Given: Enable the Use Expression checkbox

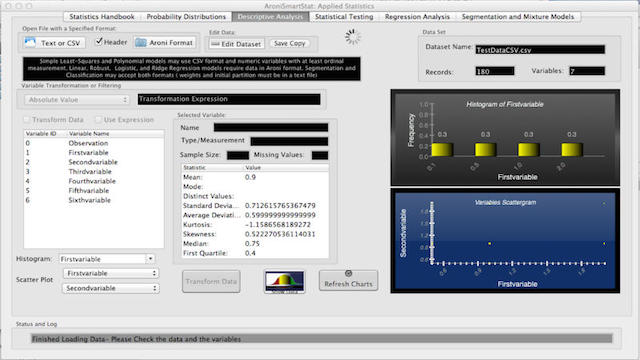Looking at the screenshot, I should pyautogui.click(x=98, y=120).
